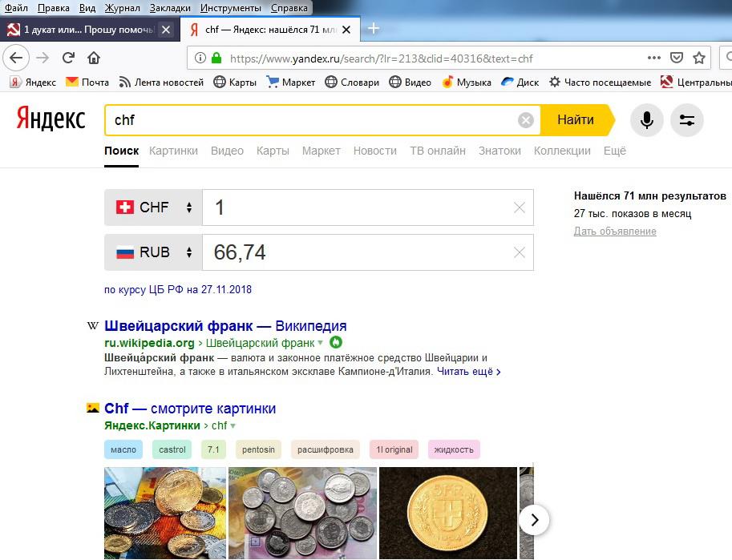The height and width of the screenshot is (560, 732).
Task: Click the Найти search button
Action: point(577,120)
